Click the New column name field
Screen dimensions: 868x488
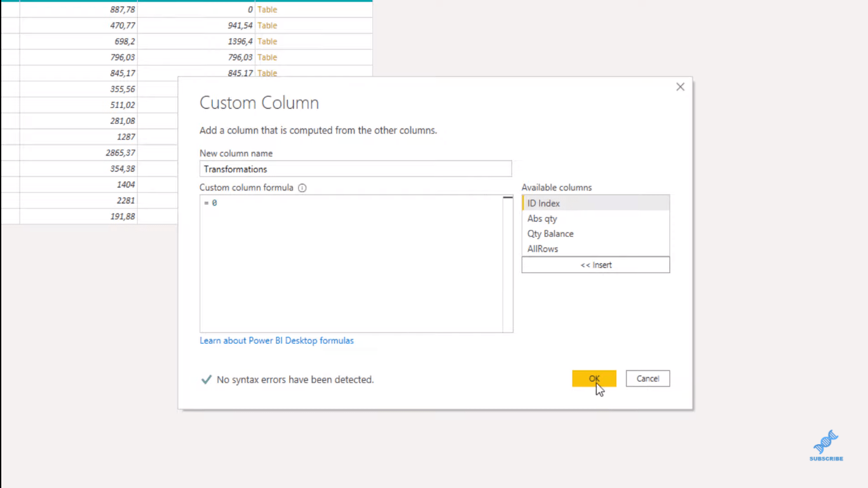point(355,169)
